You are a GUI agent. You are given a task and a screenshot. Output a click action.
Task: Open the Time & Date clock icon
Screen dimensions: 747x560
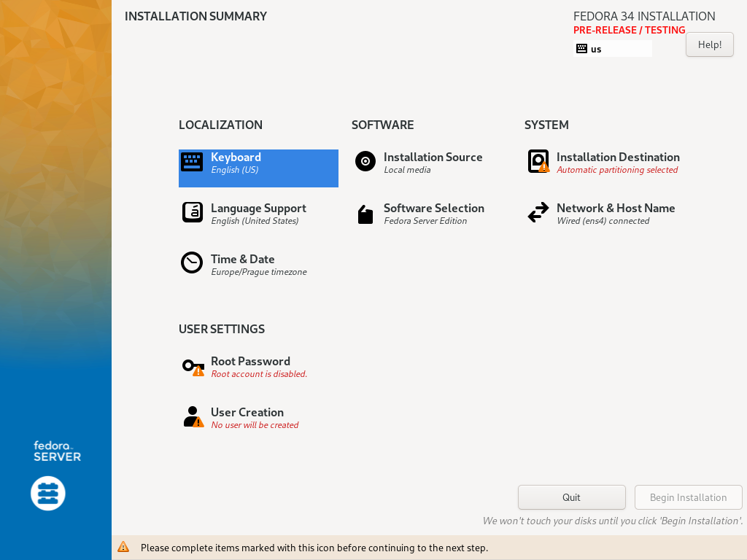tap(192, 262)
